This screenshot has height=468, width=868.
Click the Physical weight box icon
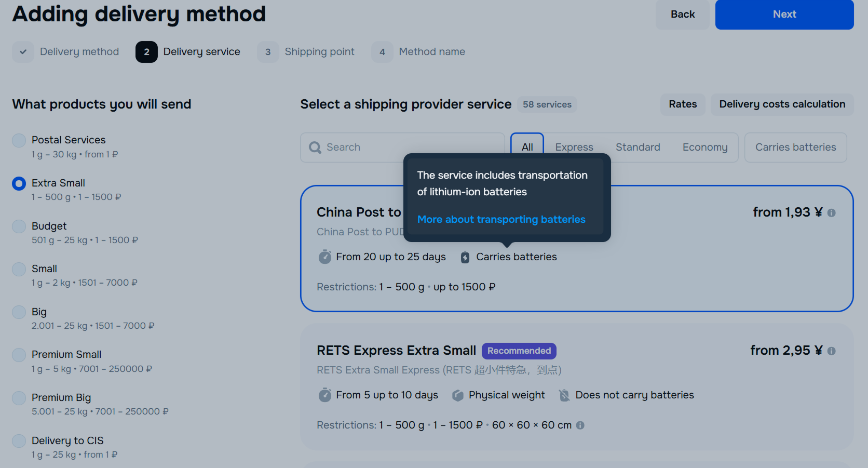[x=457, y=395]
